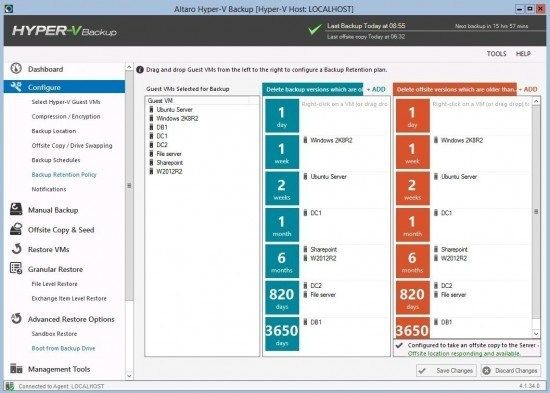The height and width of the screenshot is (393, 550).
Task: Open Compression / Encryption settings
Action: (x=66, y=116)
